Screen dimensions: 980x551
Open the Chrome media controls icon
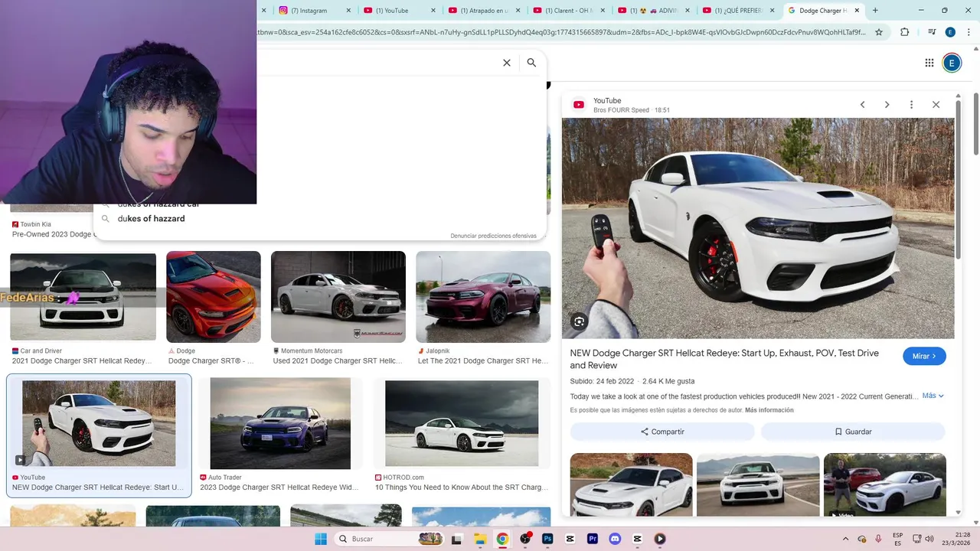931,32
